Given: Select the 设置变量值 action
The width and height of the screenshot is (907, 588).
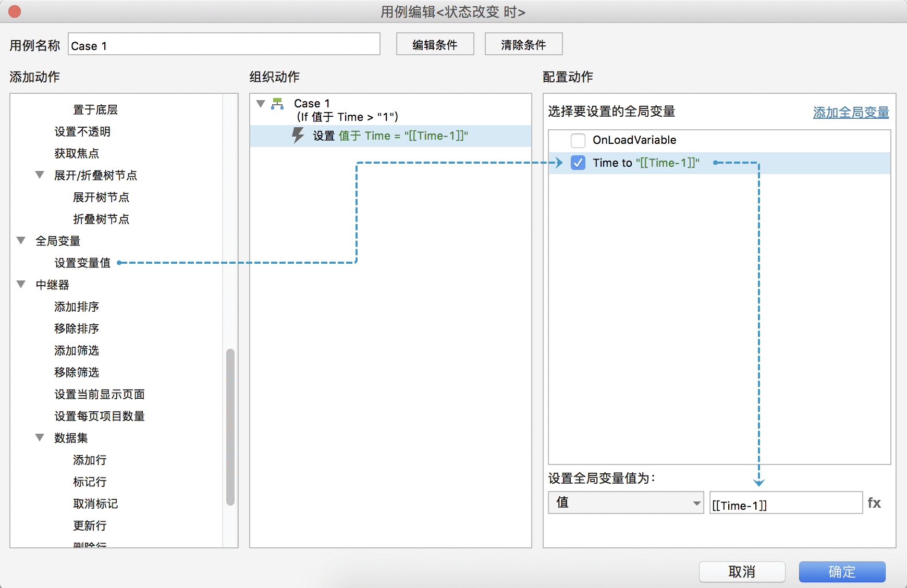Looking at the screenshot, I should 82,263.
